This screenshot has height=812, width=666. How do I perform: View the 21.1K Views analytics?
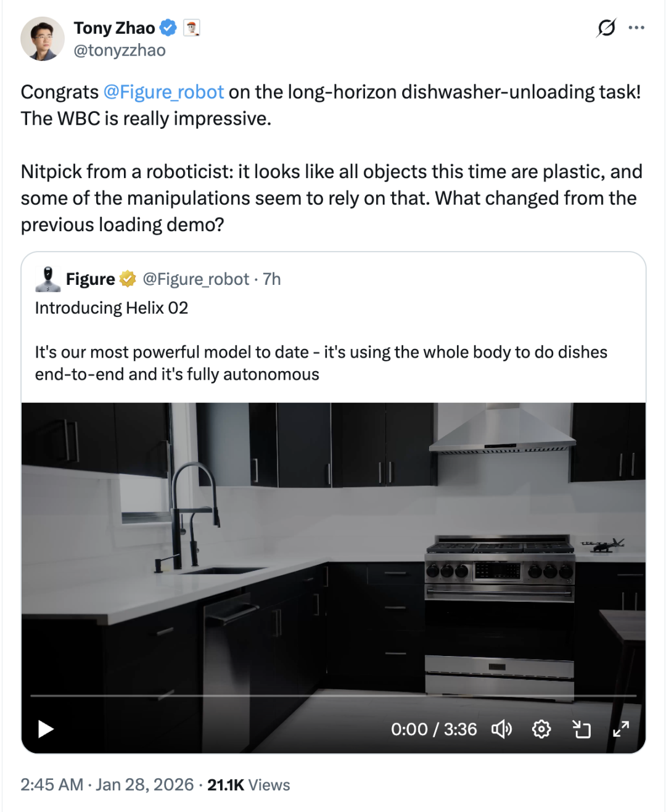click(249, 785)
